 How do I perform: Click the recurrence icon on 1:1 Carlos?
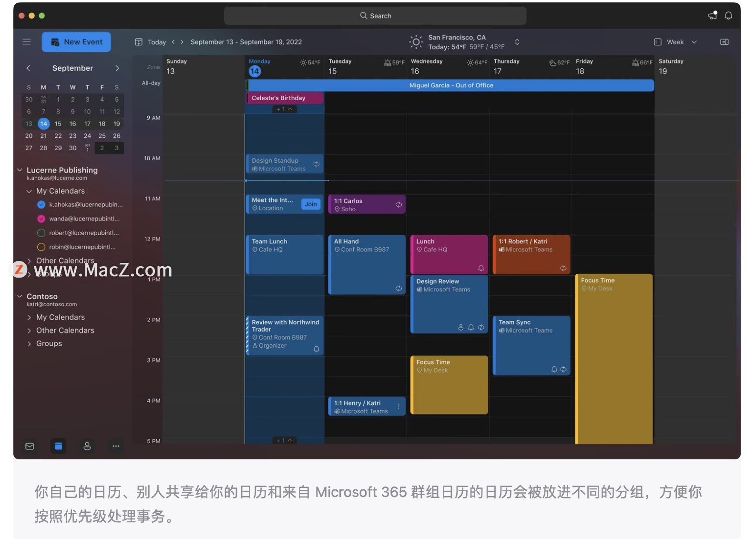[x=398, y=205]
